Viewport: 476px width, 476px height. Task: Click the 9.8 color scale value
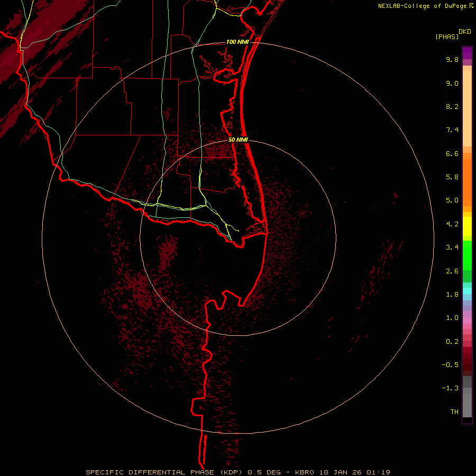point(452,59)
